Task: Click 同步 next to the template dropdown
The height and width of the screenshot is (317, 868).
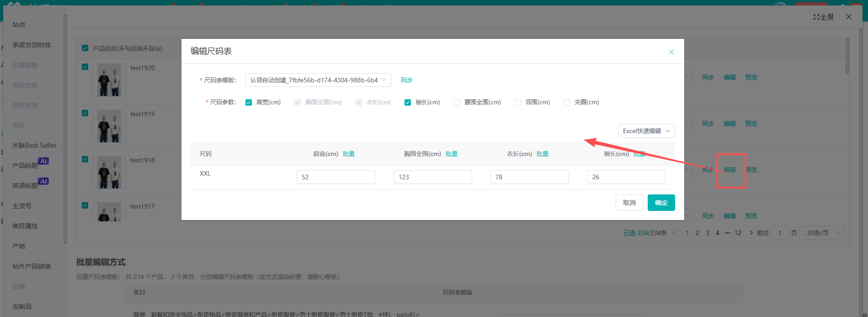Action: 407,80
